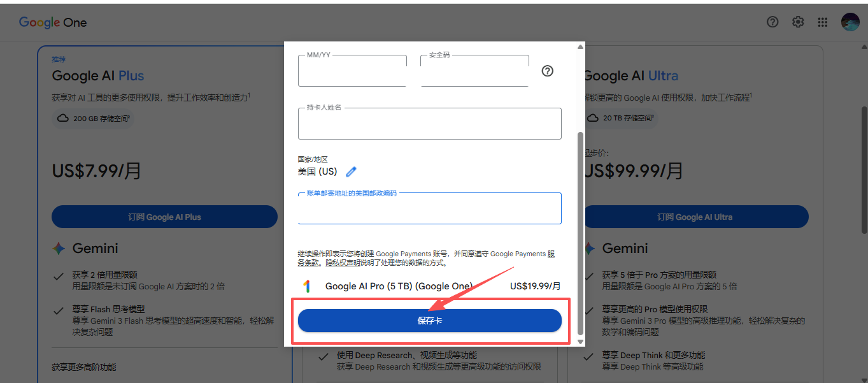This screenshot has width=868, height=383.
Task: Subscribe via 订阅 Google AI Plus button
Action: click(x=164, y=217)
